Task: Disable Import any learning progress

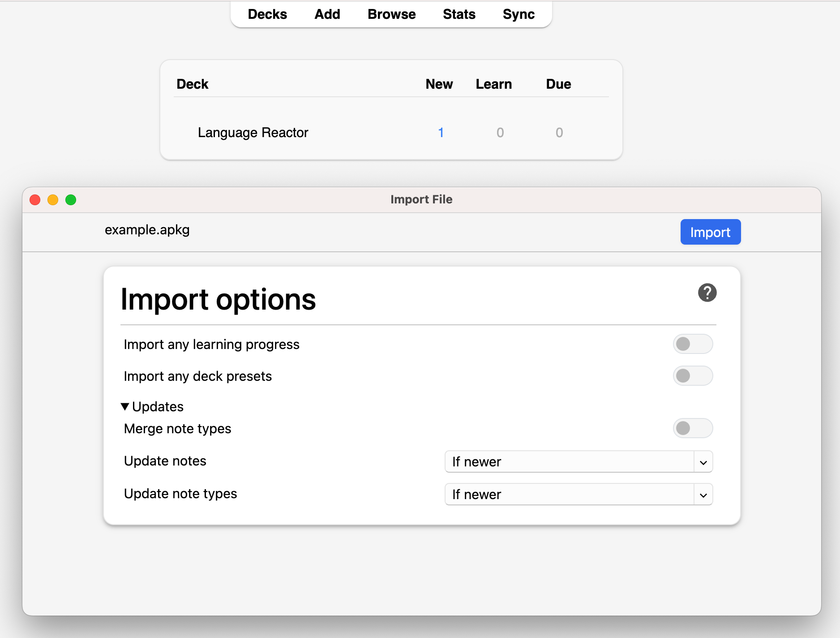Action: click(693, 344)
